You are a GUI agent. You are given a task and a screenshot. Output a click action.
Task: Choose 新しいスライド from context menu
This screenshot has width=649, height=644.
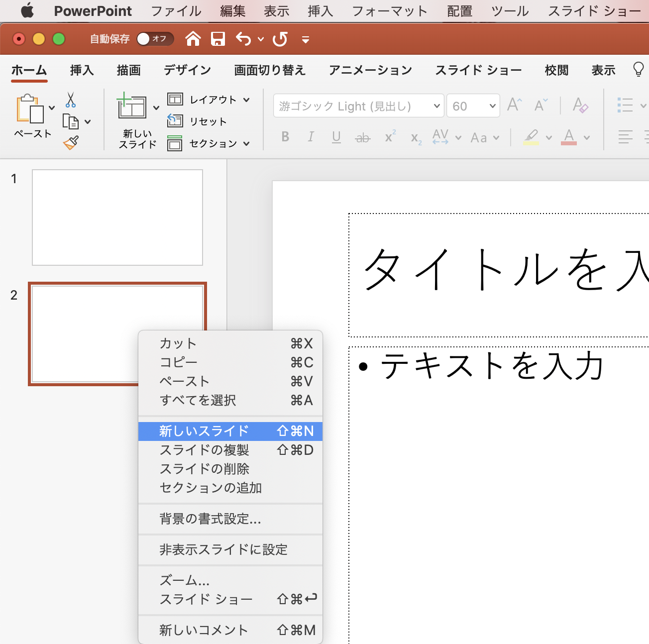tap(230, 431)
